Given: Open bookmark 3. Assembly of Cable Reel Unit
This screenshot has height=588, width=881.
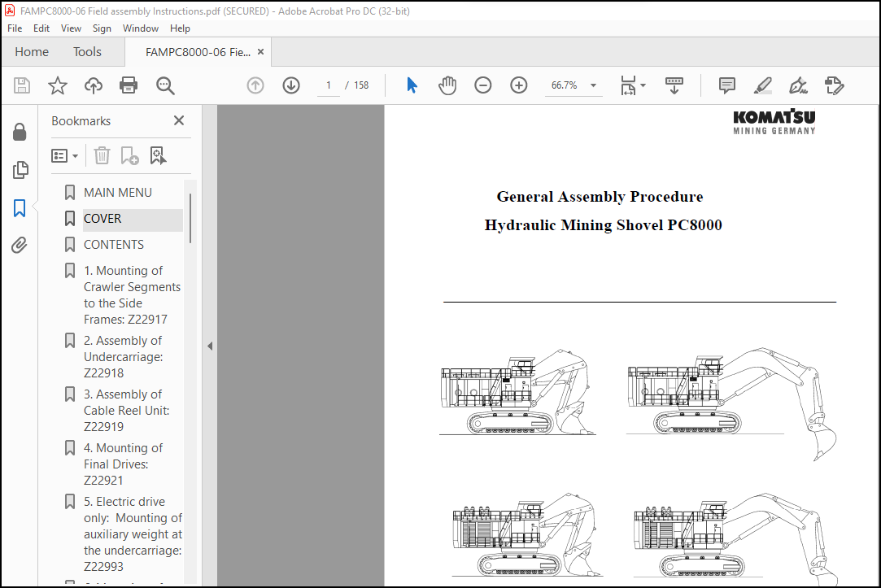Looking at the screenshot, I should pos(126,411).
